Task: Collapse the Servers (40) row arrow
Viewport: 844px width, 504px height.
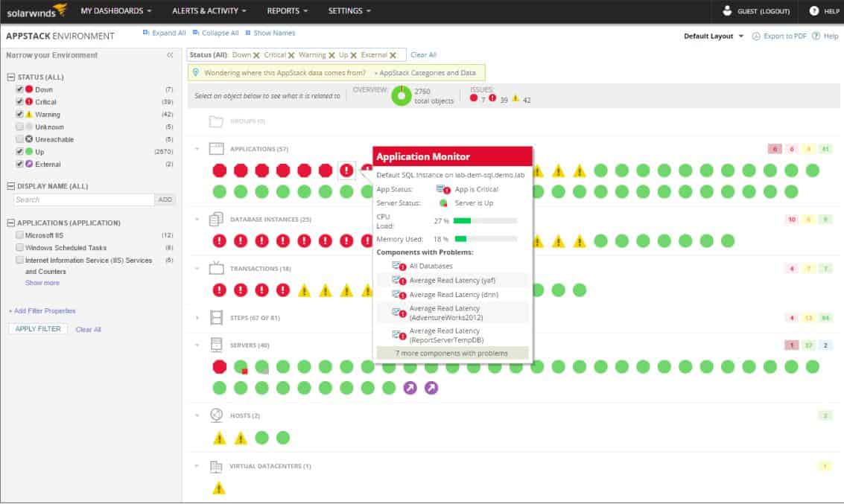Action: click(197, 345)
